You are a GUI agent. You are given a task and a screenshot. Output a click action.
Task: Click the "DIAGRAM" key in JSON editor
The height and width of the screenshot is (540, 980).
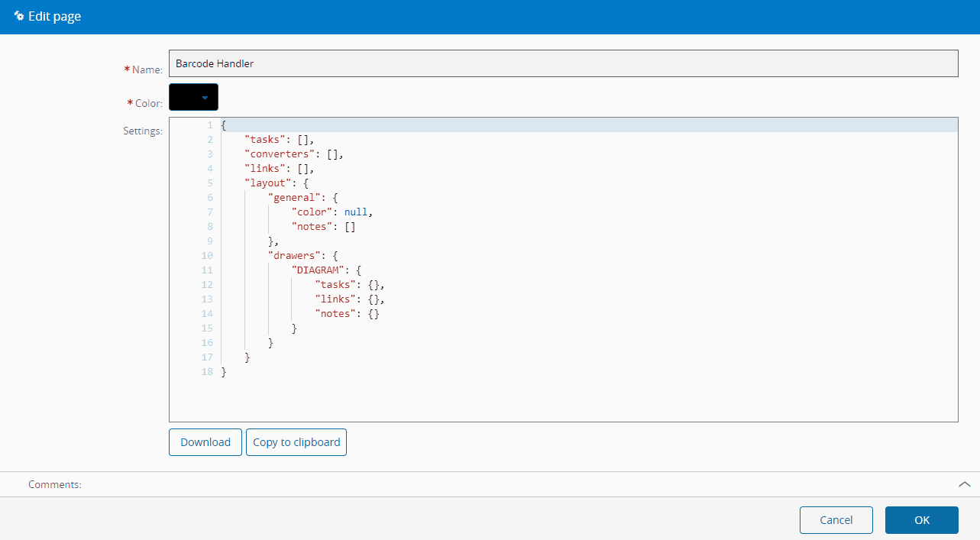click(x=318, y=270)
